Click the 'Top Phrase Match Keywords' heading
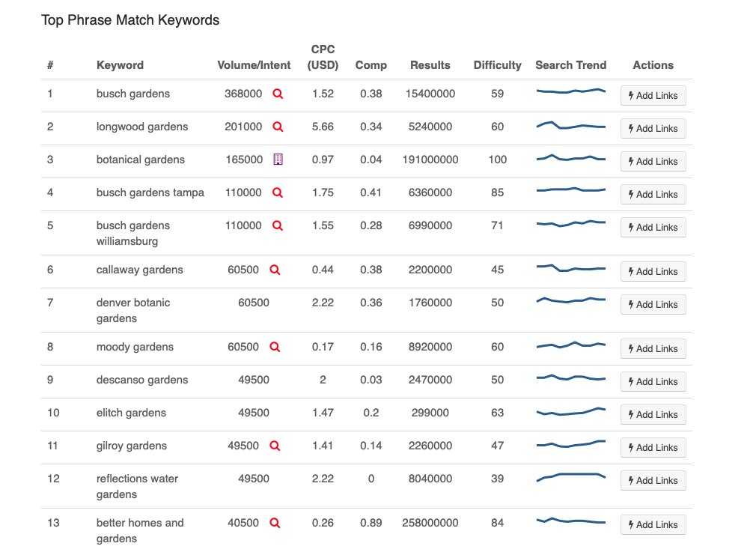 130,20
